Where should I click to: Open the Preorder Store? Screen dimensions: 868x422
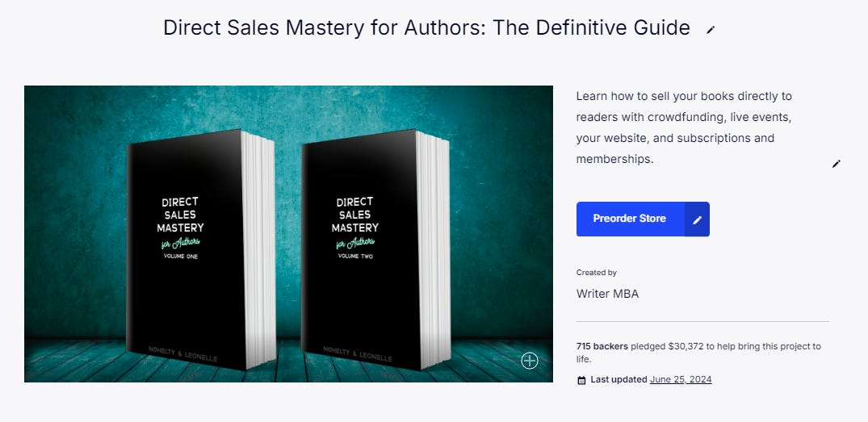pyautogui.click(x=630, y=219)
